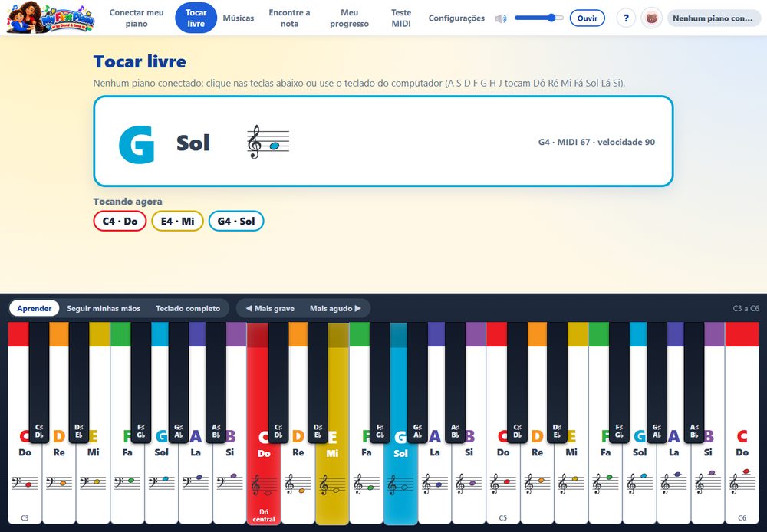Open the Teste MIDI tab
Image resolution: width=767 pixels, height=532 pixels.
pyautogui.click(x=401, y=18)
